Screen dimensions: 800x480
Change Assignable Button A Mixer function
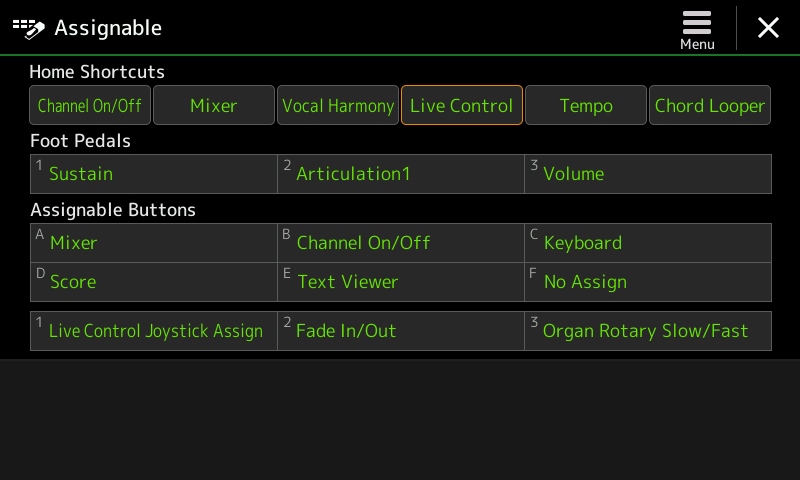click(x=154, y=243)
